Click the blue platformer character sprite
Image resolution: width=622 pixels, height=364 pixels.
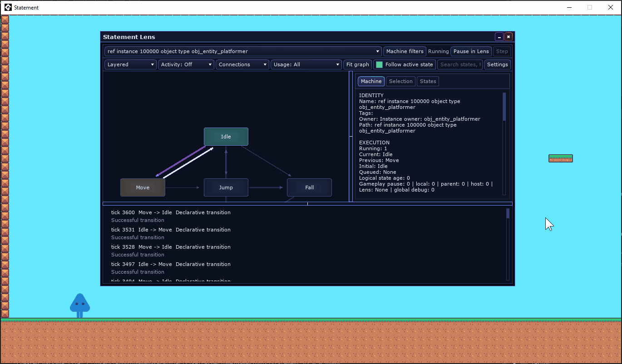pyautogui.click(x=80, y=305)
